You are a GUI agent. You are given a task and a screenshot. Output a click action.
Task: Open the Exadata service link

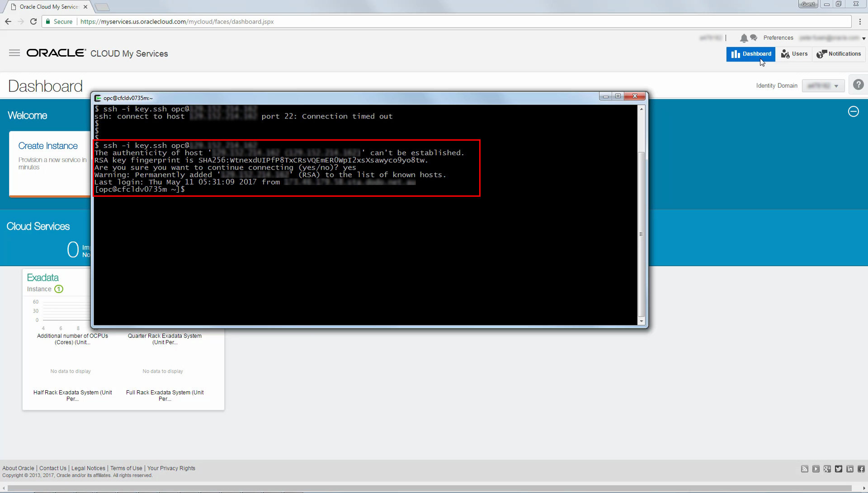(x=42, y=277)
